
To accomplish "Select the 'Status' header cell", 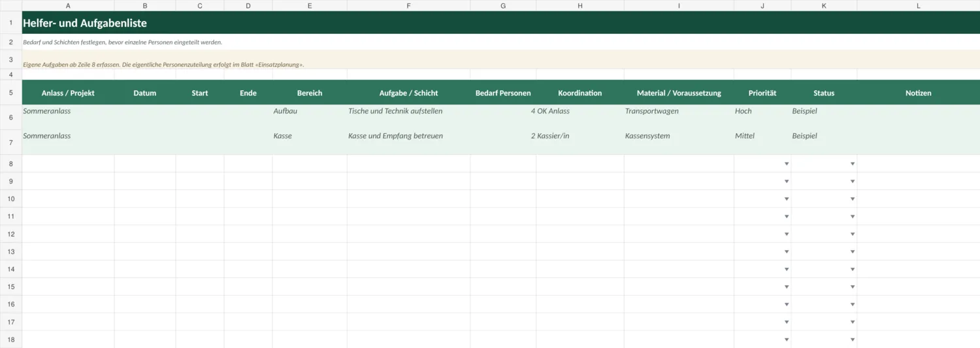I will coord(824,93).
